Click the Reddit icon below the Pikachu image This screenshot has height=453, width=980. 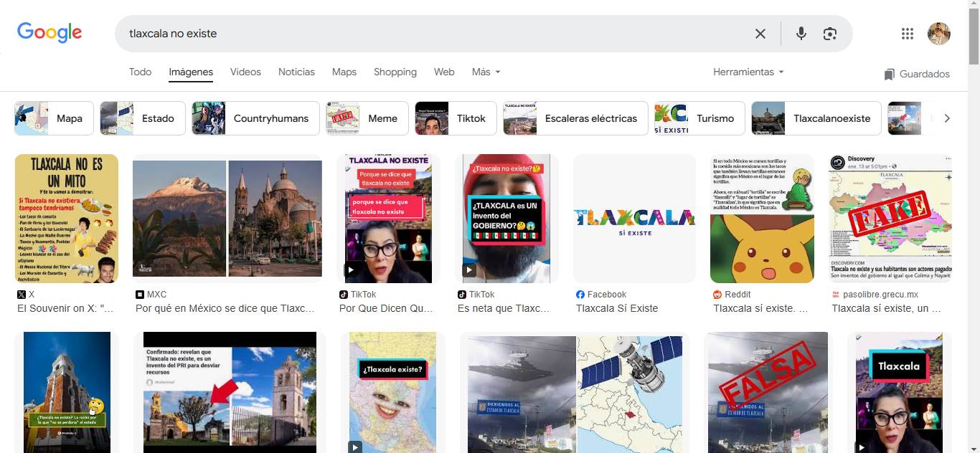717,294
